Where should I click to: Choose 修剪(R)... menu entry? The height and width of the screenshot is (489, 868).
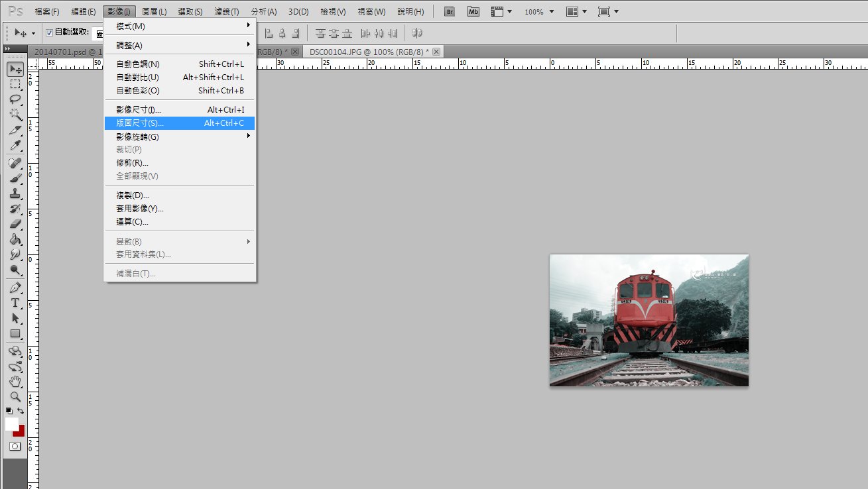tap(179, 163)
